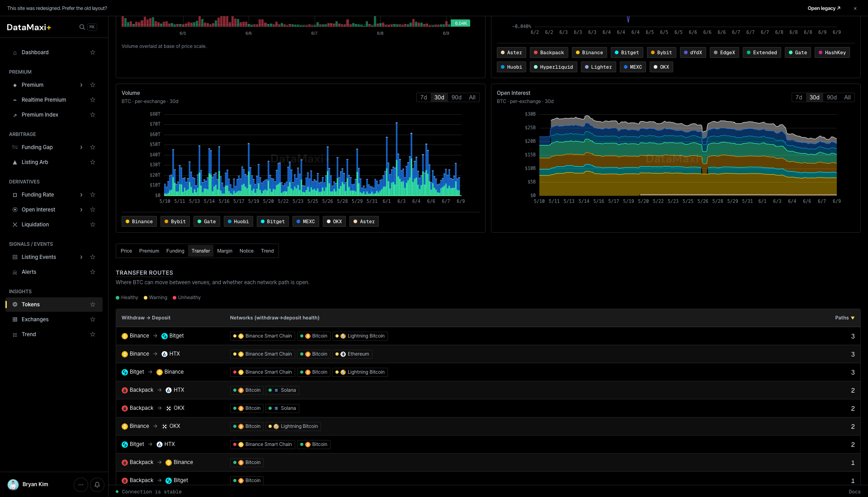The image size is (868, 497).
Task: Click the Liquidation sidebar icon
Action: tap(15, 225)
